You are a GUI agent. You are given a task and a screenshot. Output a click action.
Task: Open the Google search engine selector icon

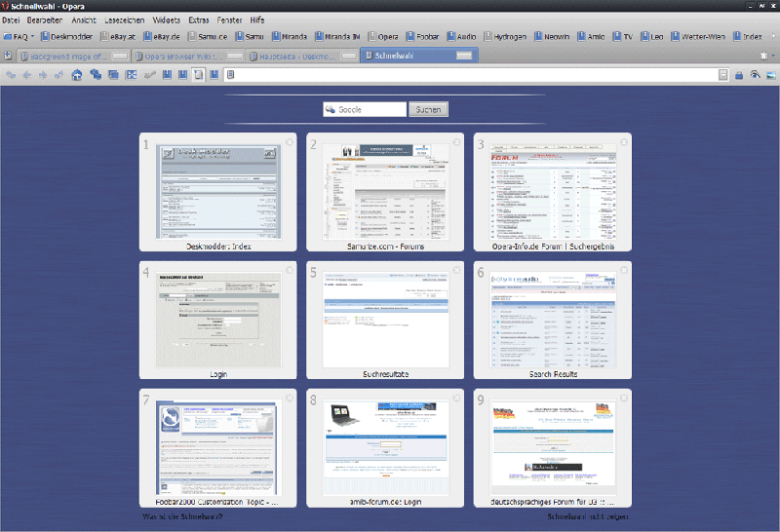(331, 109)
